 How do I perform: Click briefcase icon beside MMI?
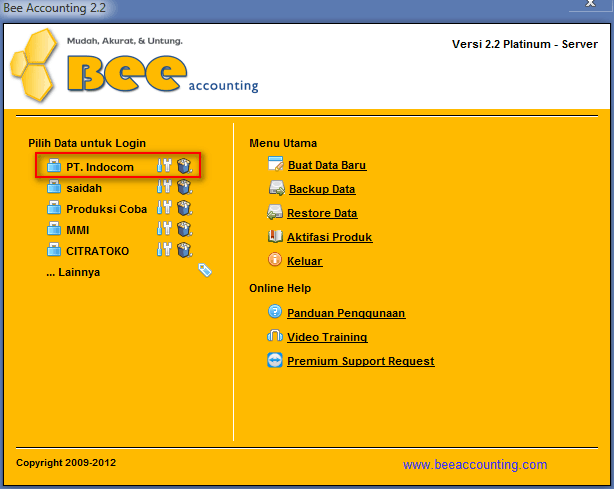coord(54,229)
